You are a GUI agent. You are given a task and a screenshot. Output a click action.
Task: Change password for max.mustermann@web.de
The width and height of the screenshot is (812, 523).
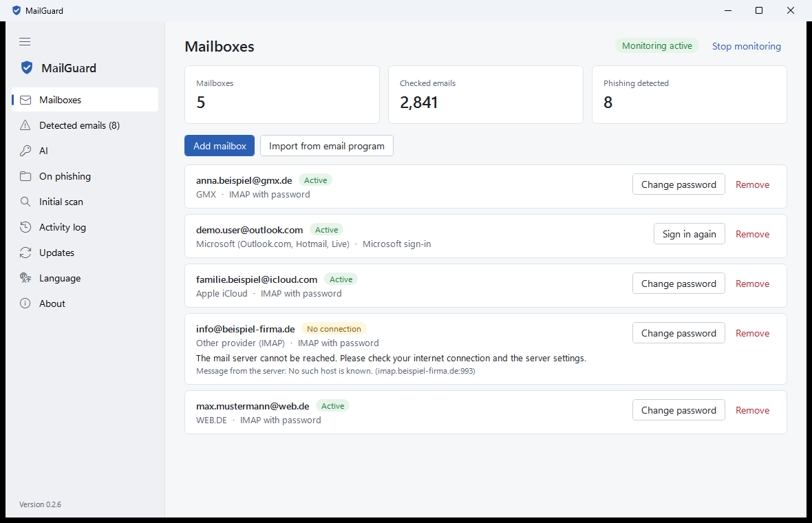coord(679,410)
